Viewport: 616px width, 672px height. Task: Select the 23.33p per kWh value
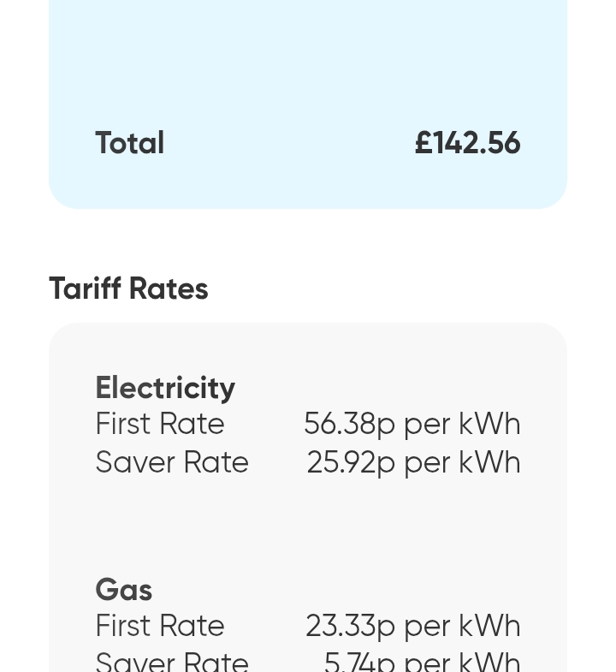point(412,626)
